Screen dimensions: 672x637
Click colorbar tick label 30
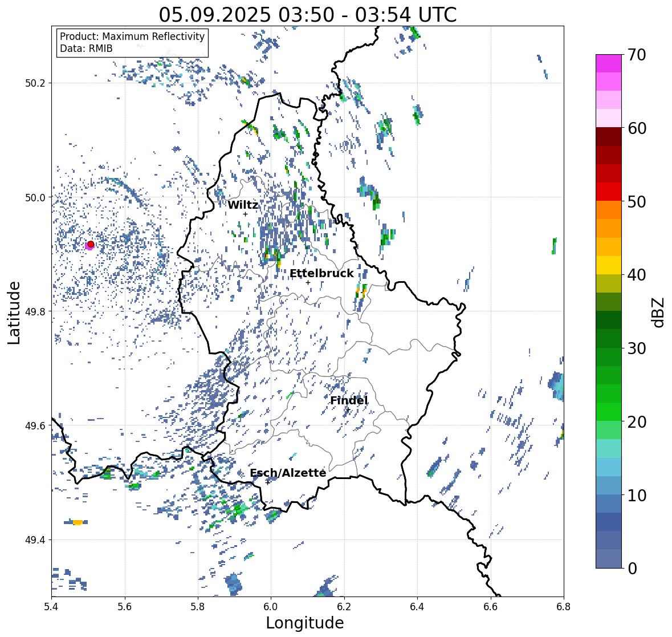click(637, 348)
